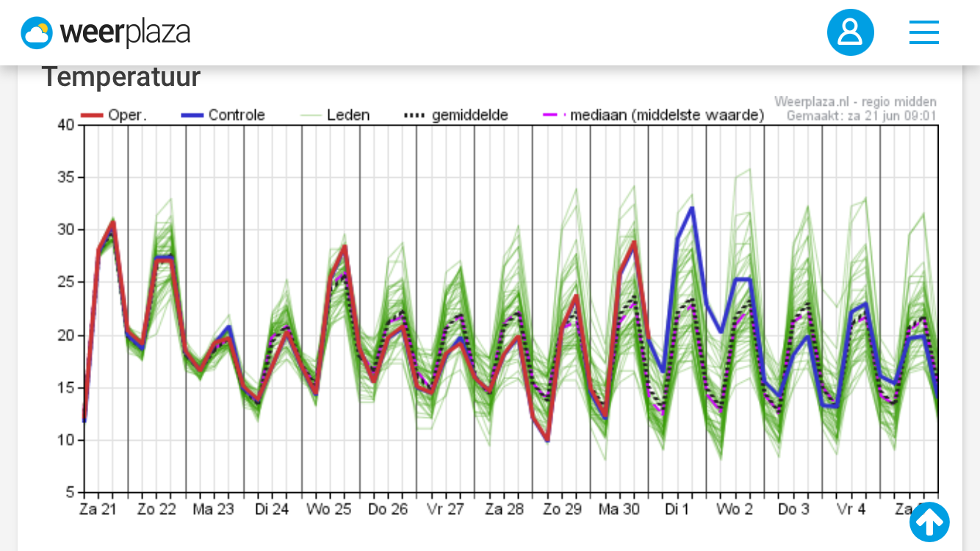This screenshot has height=551, width=980.
Task: Click the blue Controle peak on Di 1
Action: 691,209
